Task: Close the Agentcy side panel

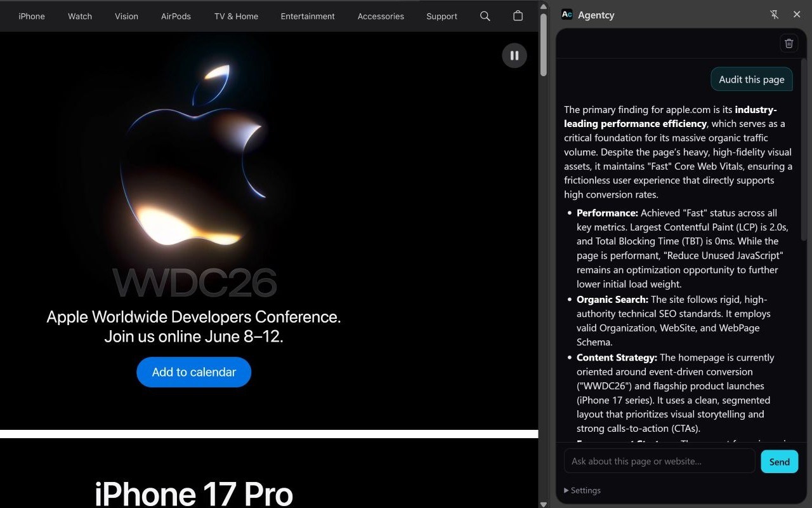Action: pyautogui.click(x=797, y=15)
